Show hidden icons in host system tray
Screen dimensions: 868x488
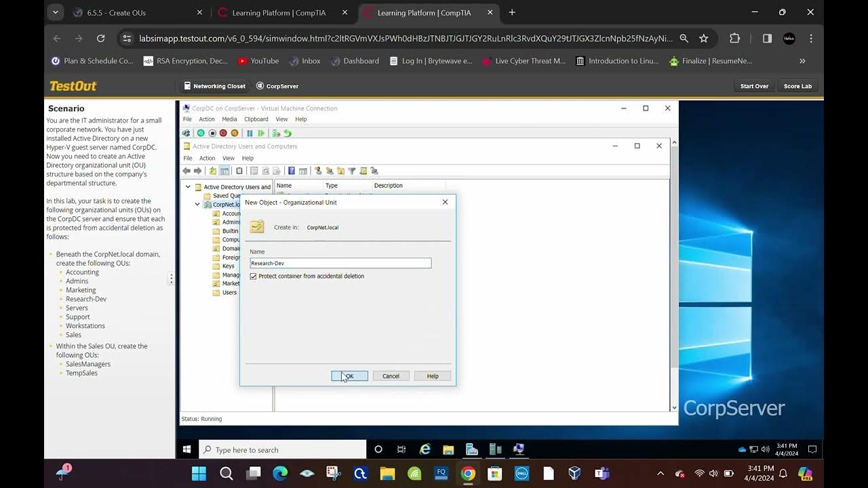[660, 473]
